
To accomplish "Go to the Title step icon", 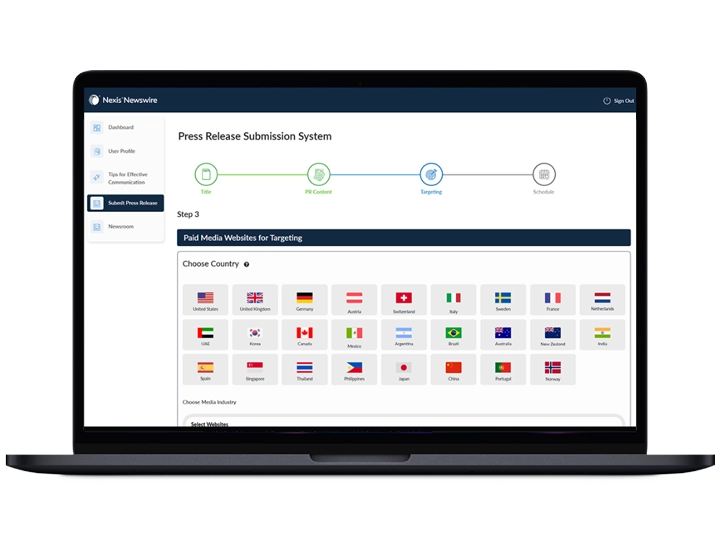I will pyautogui.click(x=206, y=174).
